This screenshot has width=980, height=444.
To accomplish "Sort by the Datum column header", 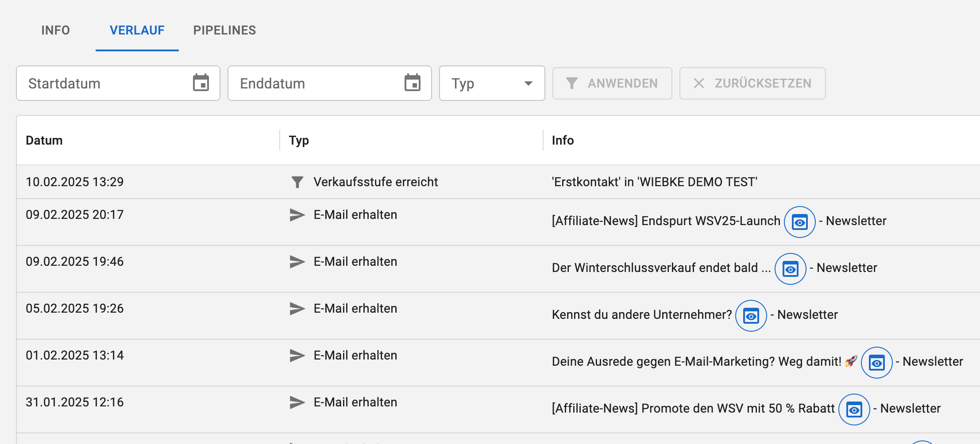I will (44, 140).
